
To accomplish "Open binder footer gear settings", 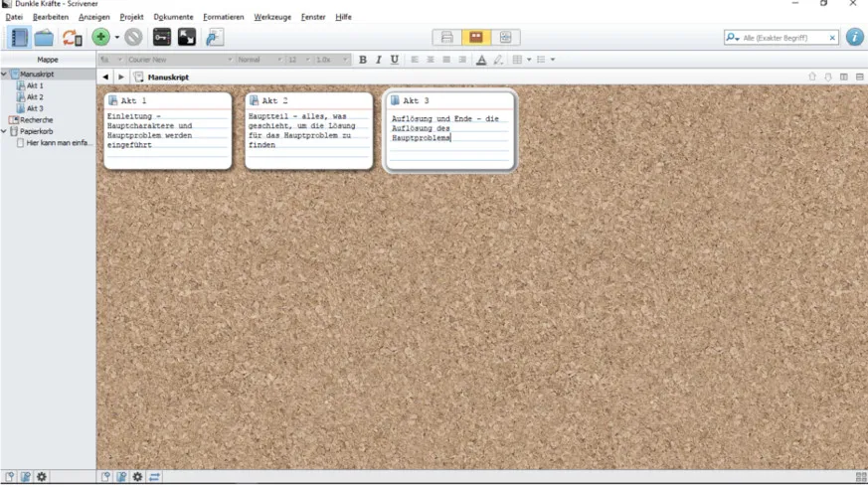I will point(42,476).
